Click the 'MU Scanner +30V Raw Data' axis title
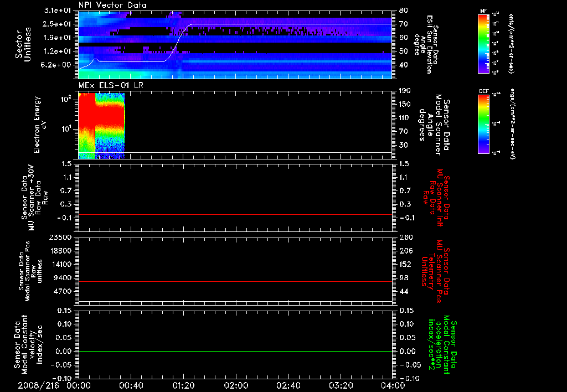The height and width of the screenshot is (392, 567). click(x=34, y=198)
